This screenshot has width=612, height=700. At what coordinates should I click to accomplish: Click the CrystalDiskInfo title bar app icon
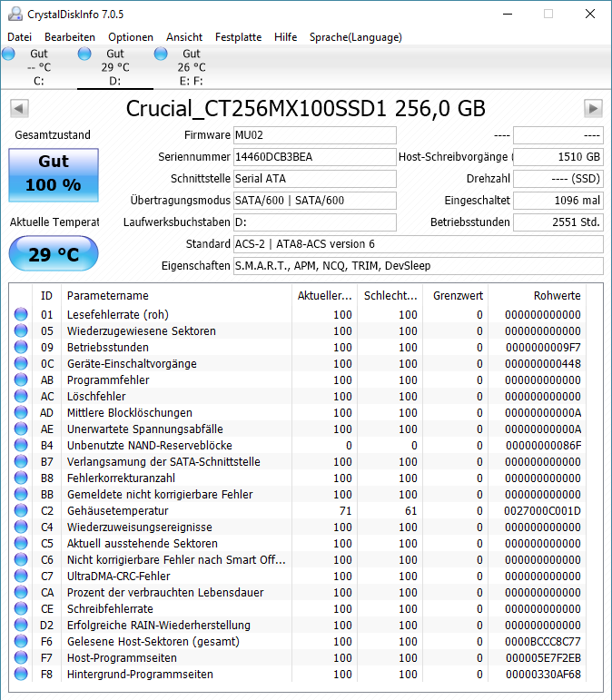(15, 14)
